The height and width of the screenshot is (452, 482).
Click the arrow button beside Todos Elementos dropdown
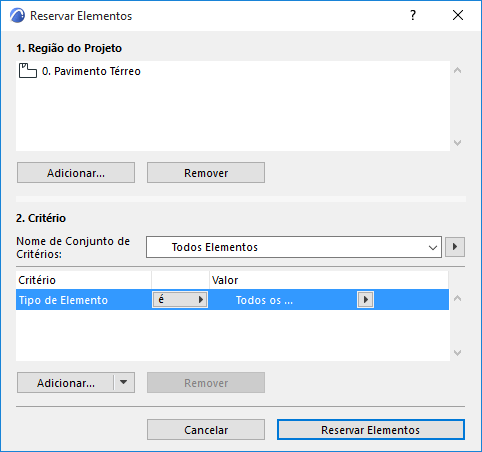click(455, 247)
